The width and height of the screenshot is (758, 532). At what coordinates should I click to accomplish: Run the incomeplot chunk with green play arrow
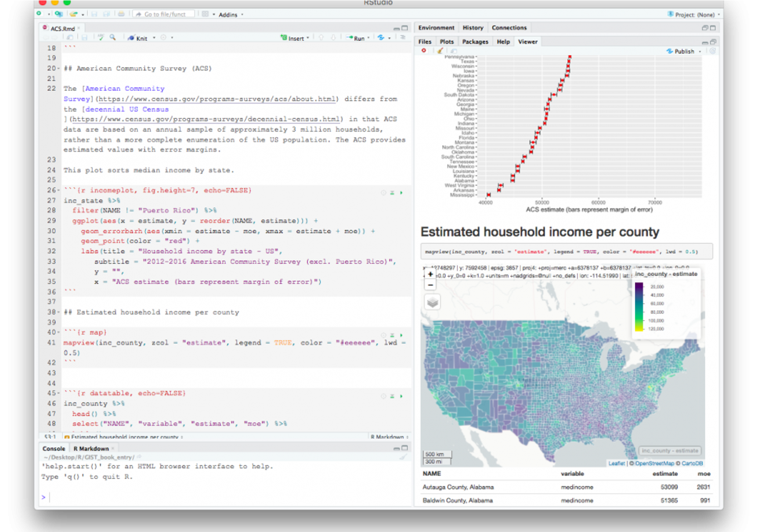(401, 193)
